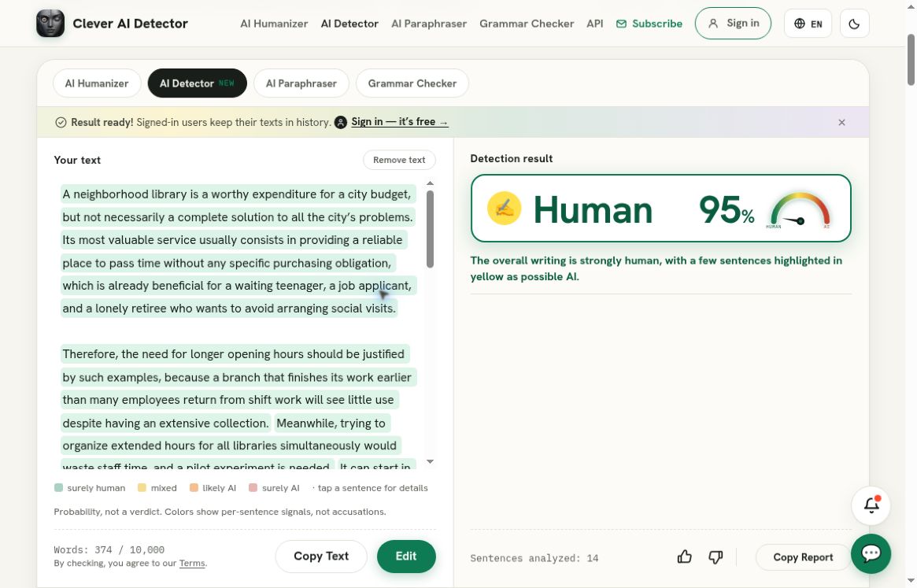The image size is (917, 588).
Task: Click the surely human green legend swatch
Action: [58, 487]
